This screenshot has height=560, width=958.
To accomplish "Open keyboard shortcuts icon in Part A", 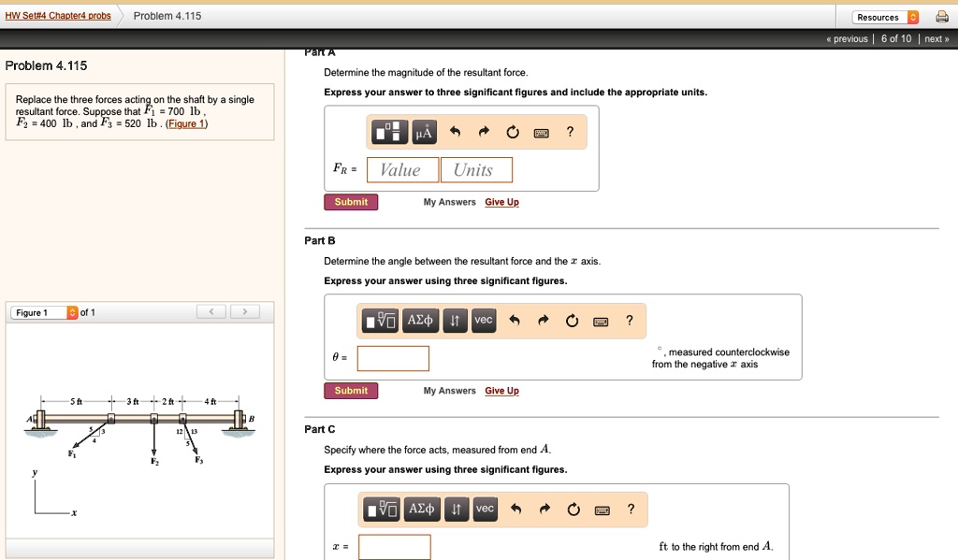I will [x=541, y=133].
